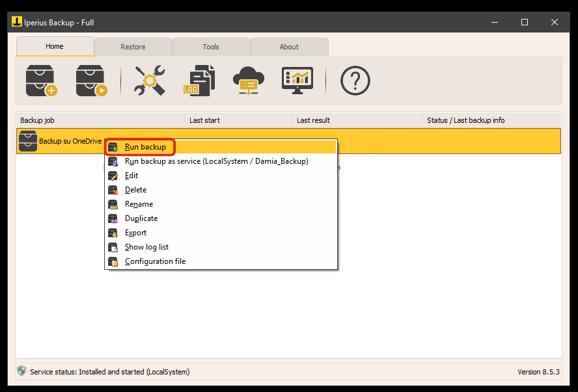Open the Tools tab
Screen dimensions: 578x392
click(x=212, y=47)
